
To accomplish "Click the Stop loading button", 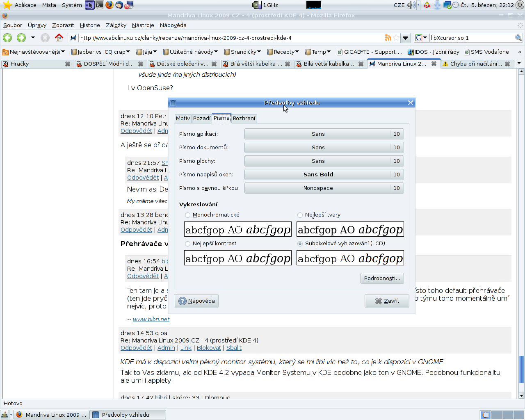I will pyautogui.click(x=45, y=38).
